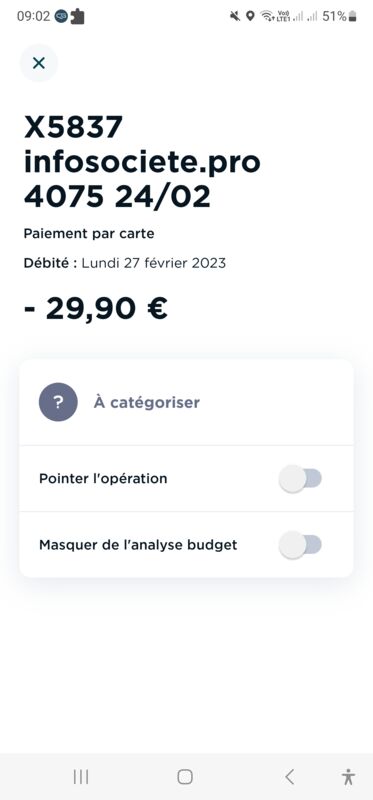Screen dimensions: 373x800
Task: Open the accessibility shortcut icon
Action: (x=349, y=777)
